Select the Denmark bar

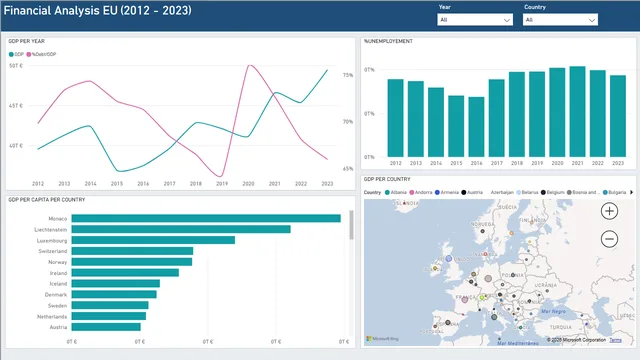(x=114, y=294)
